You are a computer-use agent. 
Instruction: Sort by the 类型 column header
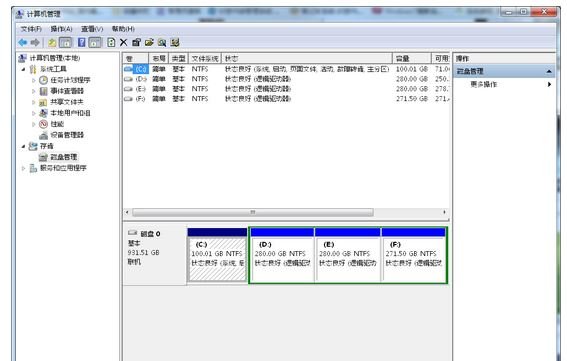[178, 59]
